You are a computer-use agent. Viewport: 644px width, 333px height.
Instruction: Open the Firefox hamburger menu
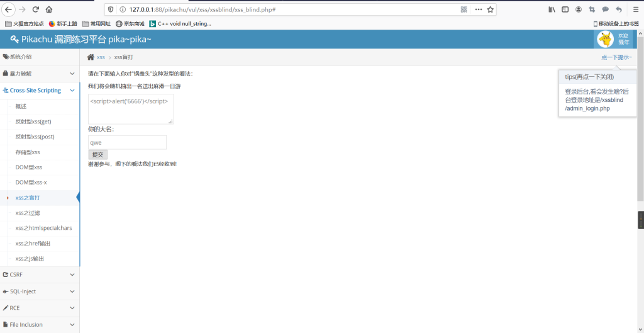point(635,9)
